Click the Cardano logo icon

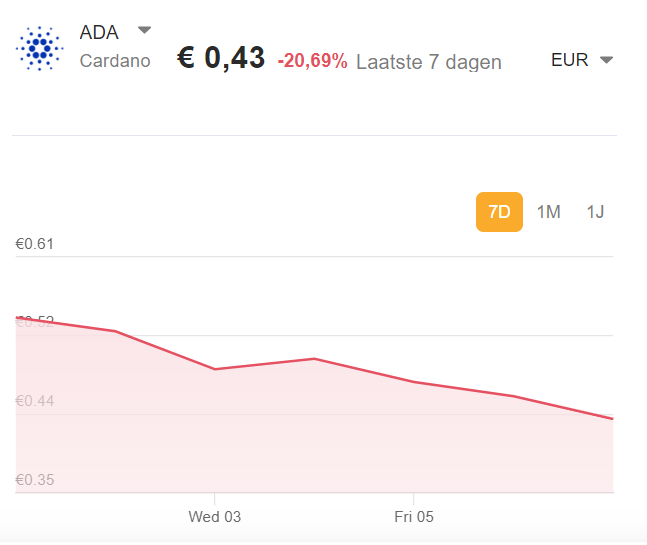coord(40,47)
